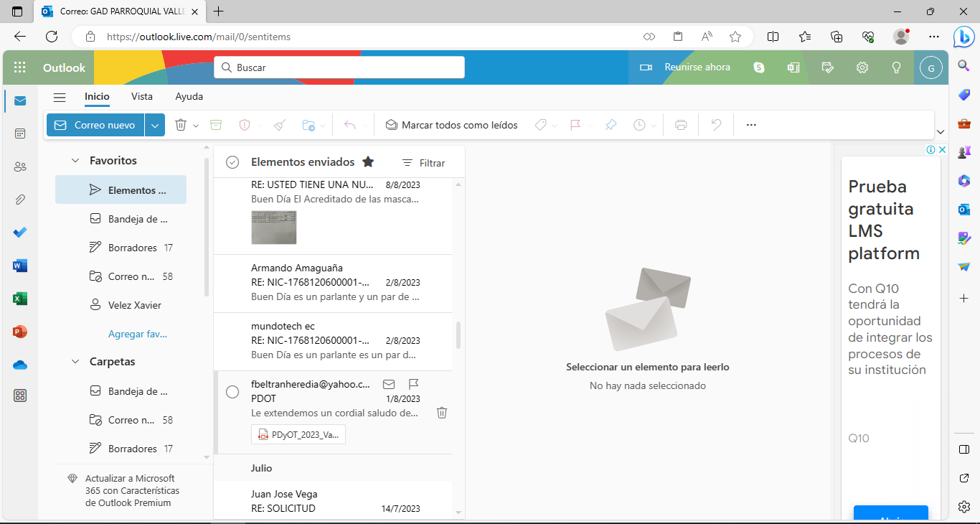
Task: Open the Skype icon in header
Action: pos(759,67)
